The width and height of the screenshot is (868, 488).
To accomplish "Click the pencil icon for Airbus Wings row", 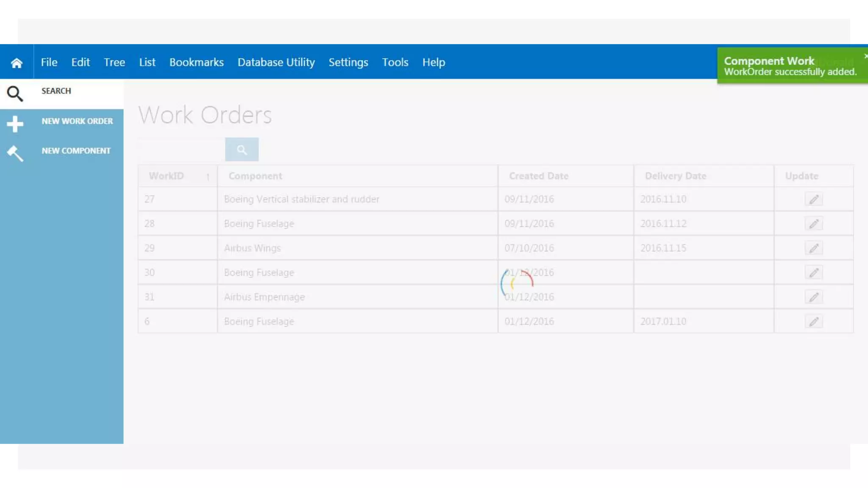I will coord(813,248).
